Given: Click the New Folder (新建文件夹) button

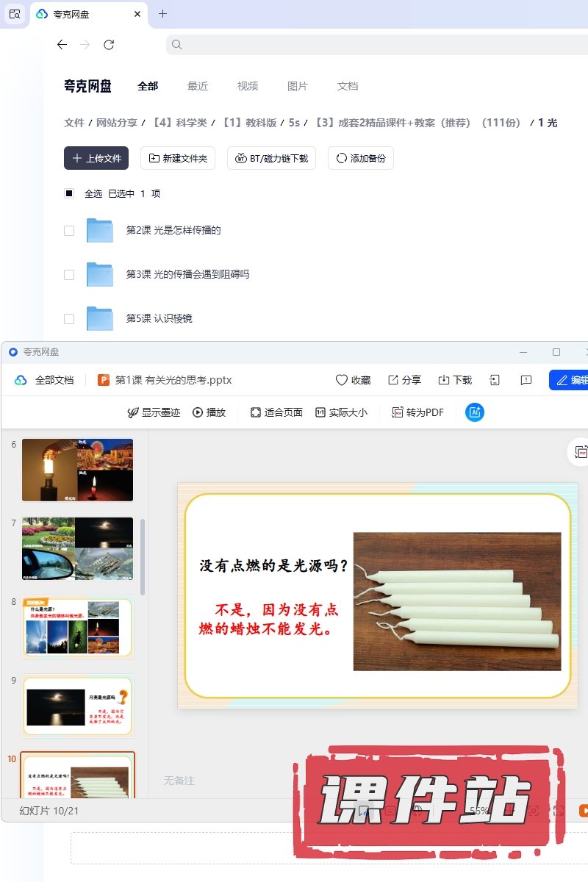Looking at the screenshot, I should tap(178, 158).
